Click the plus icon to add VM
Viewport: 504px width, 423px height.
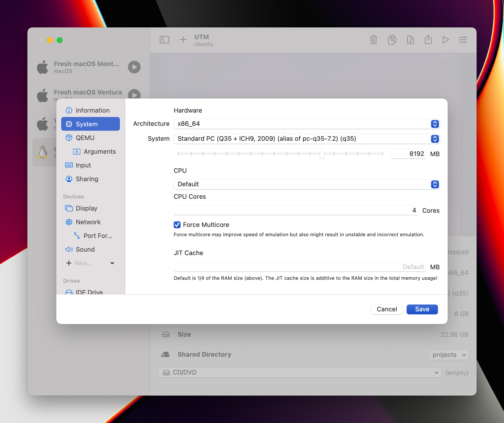tap(183, 40)
